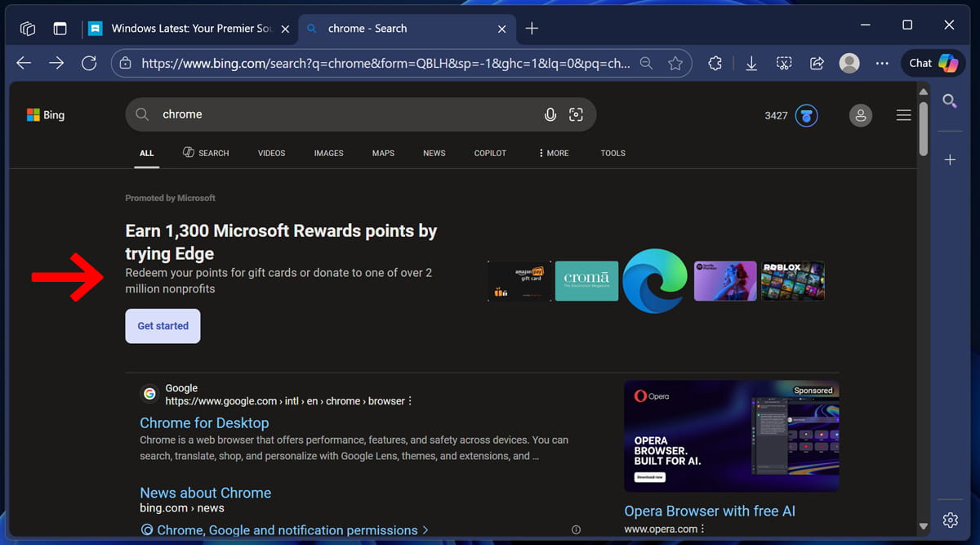Viewport: 980px width, 545px height.
Task: Open the Downloads toolbar icon
Action: [751, 63]
